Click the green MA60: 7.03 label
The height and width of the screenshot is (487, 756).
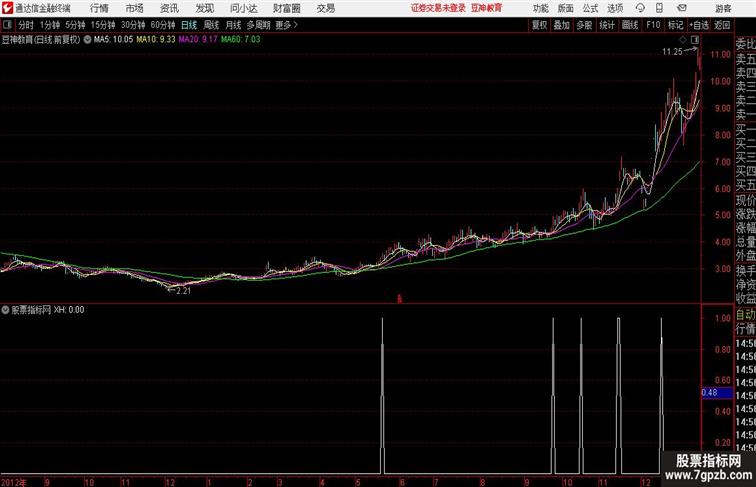click(x=241, y=40)
